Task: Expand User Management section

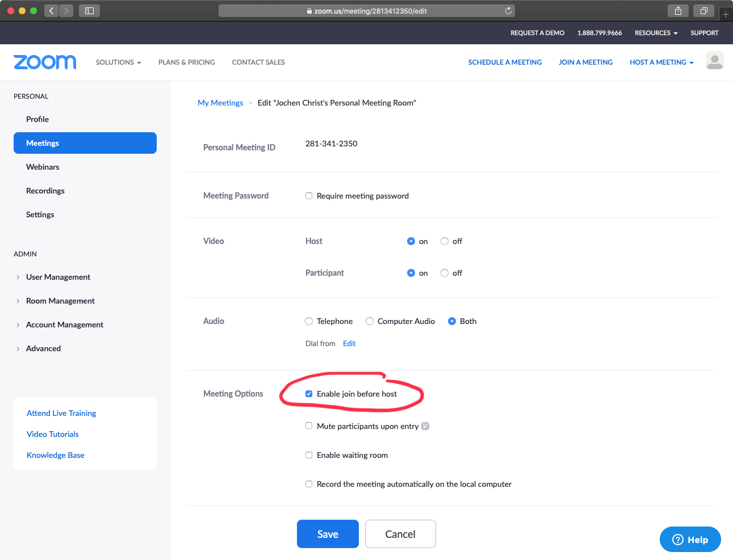Action: point(58,277)
